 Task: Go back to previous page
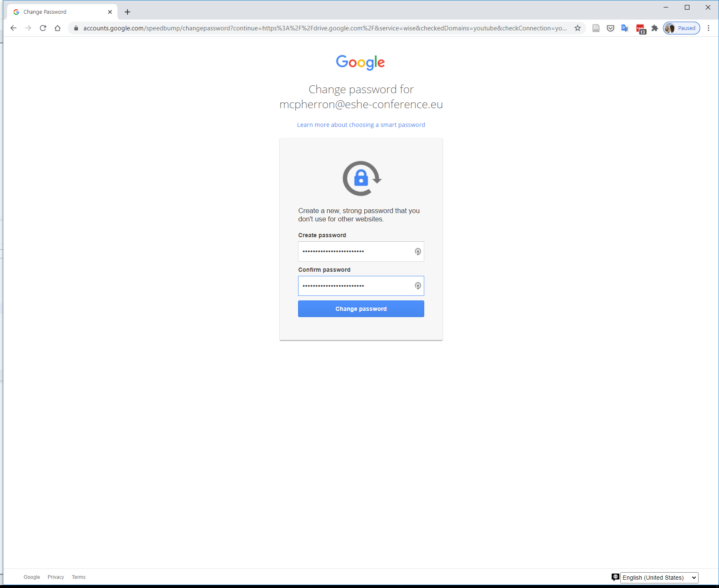[13, 28]
